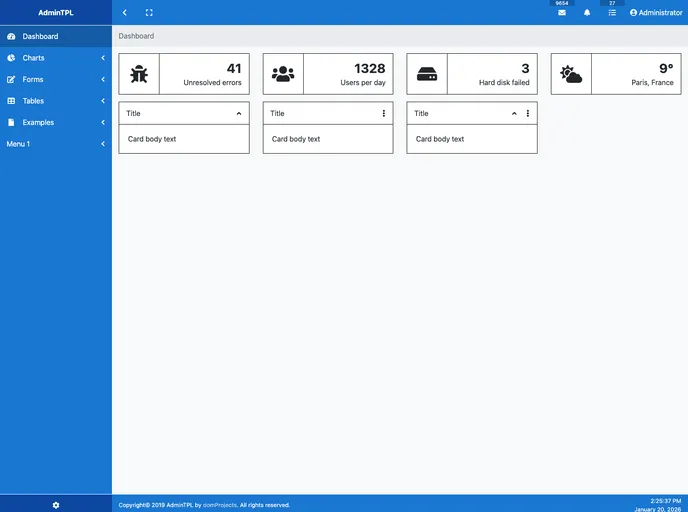Click the Examples chevron arrow
This screenshot has height=512, width=688.
coord(103,122)
